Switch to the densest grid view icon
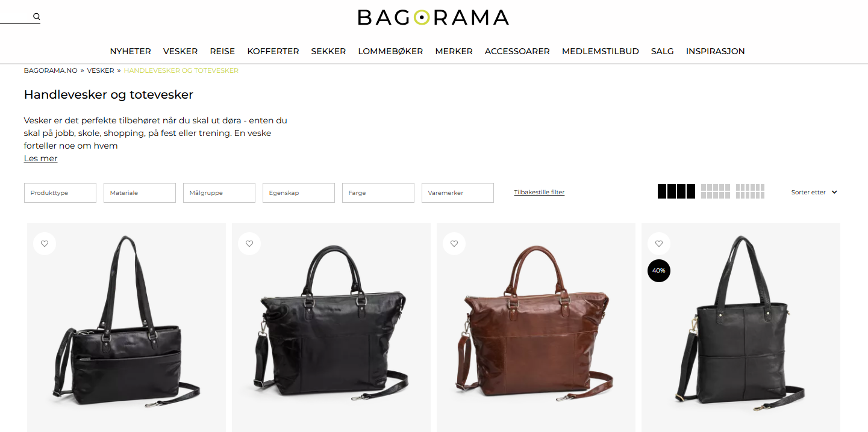Screen dimensions: 868x432 pos(750,191)
